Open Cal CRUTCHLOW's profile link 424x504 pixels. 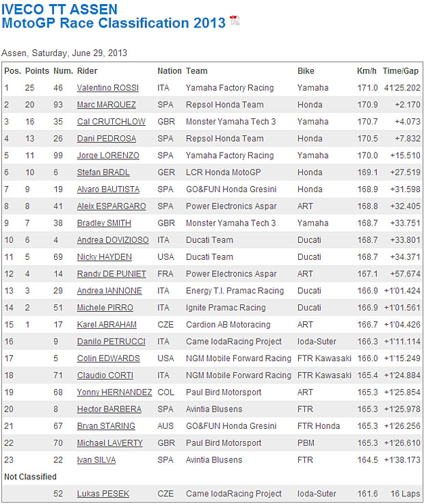(x=111, y=122)
